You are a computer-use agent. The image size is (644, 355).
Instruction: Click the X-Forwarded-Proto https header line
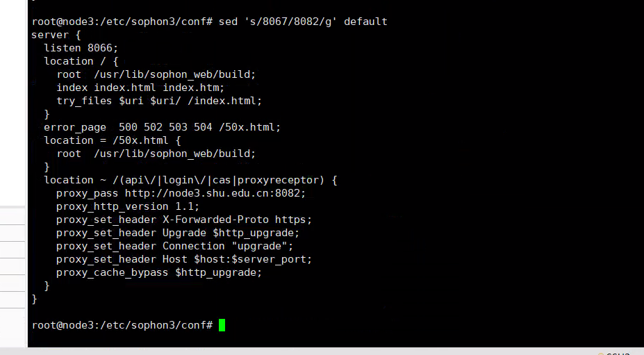point(184,220)
